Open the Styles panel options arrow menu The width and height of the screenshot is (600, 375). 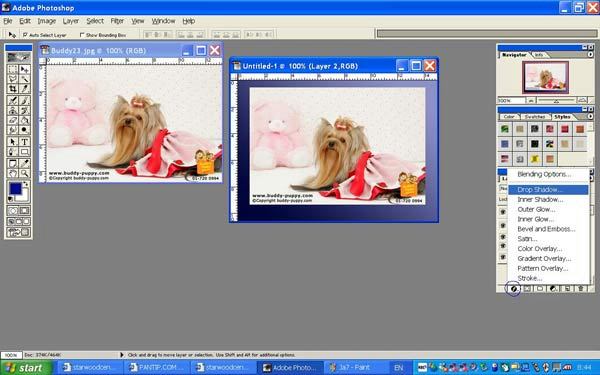[x=590, y=116]
